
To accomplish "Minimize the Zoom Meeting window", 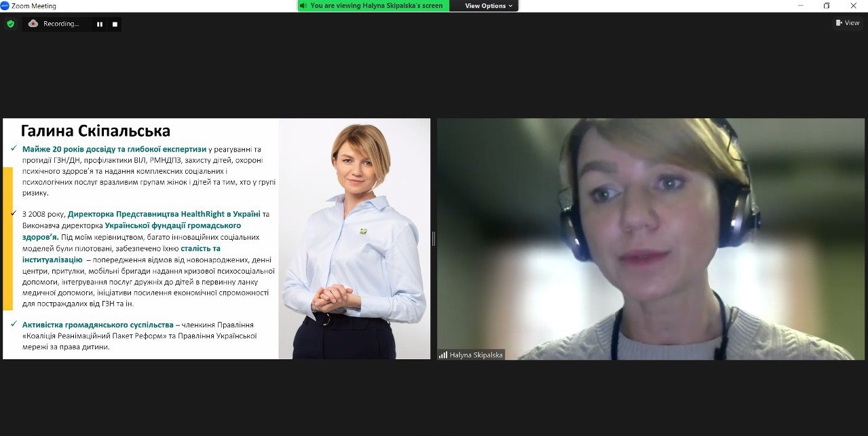I will [798, 5].
